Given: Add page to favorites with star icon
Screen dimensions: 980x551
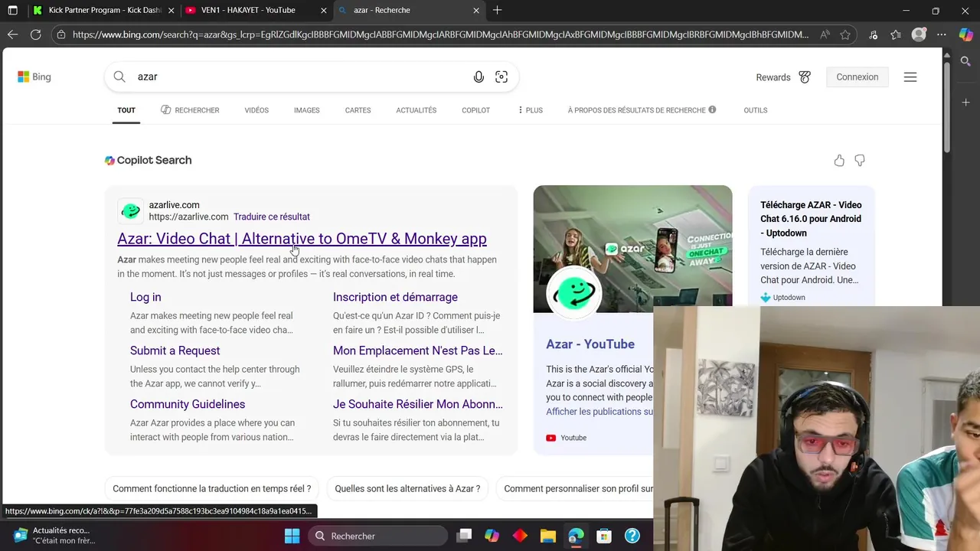Looking at the screenshot, I should (x=845, y=34).
